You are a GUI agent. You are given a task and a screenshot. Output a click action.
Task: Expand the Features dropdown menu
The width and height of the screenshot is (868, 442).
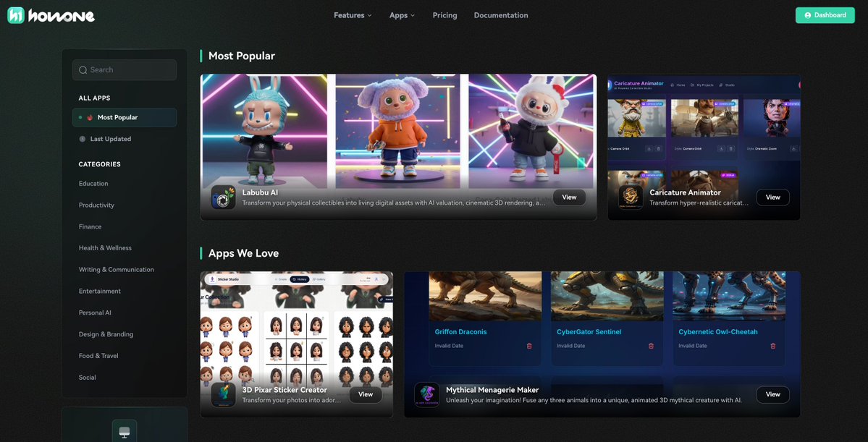click(x=353, y=15)
